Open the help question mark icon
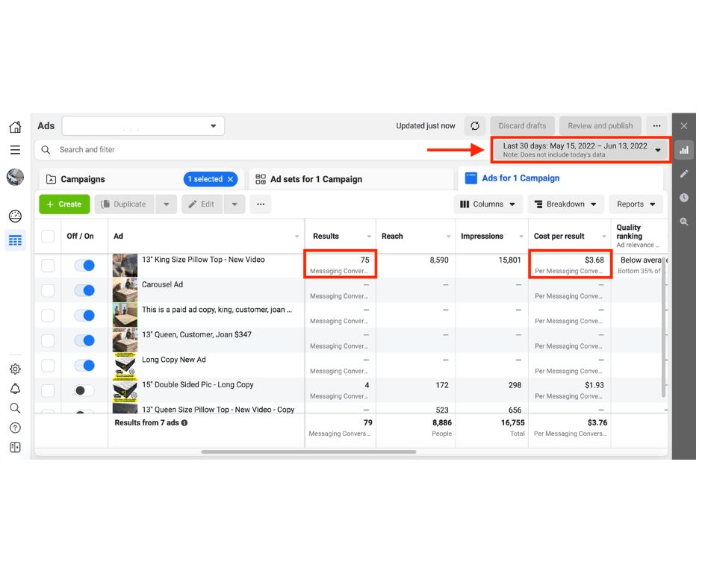This screenshot has height=588, width=702. (15, 428)
